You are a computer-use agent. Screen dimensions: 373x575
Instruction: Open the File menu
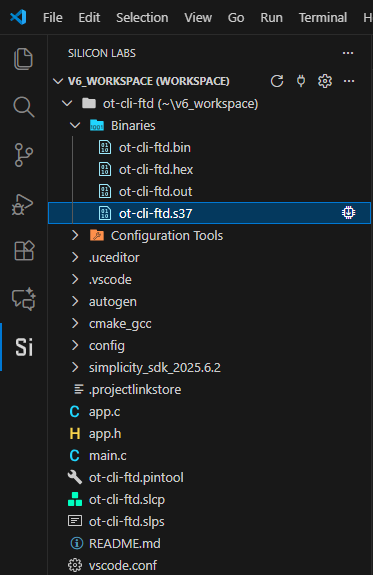[52, 18]
